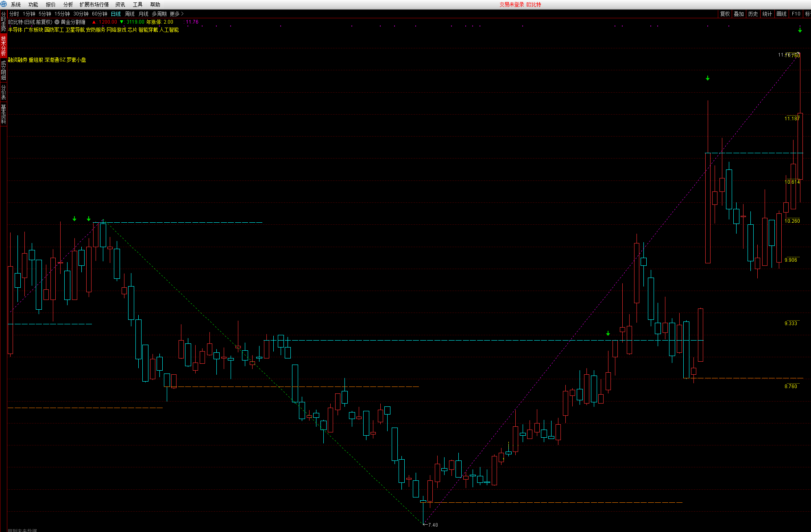The height and width of the screenshot is (532, 811).
Task: Click the 人工智能 sector tag
Action: (169, 30)
